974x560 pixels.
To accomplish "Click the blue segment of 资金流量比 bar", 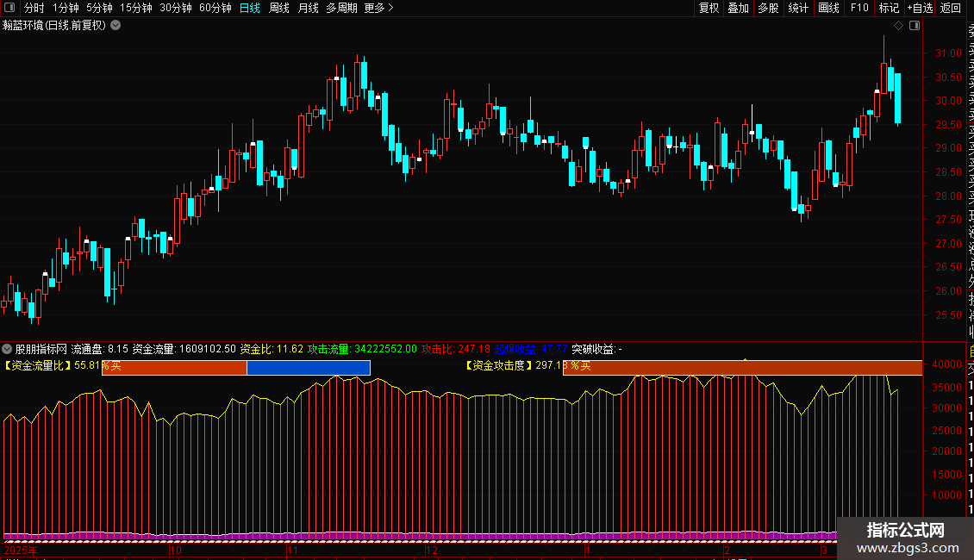I will point(308,368).
